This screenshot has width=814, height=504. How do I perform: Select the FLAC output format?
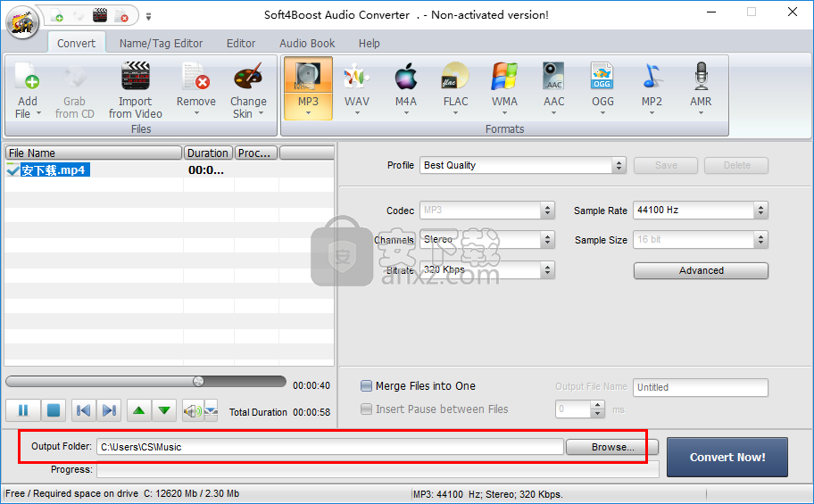pos(455,88)
